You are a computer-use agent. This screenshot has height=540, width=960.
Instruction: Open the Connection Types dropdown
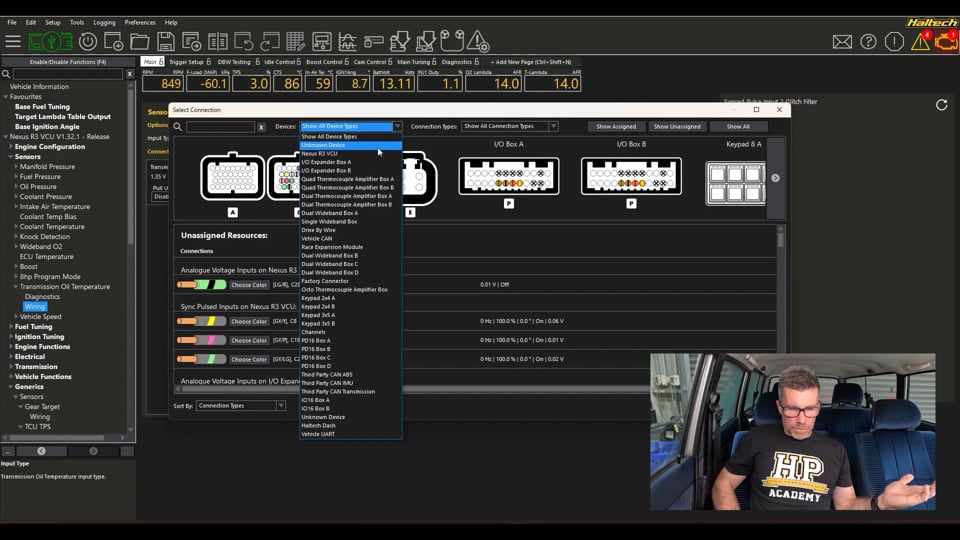(509, 126)
